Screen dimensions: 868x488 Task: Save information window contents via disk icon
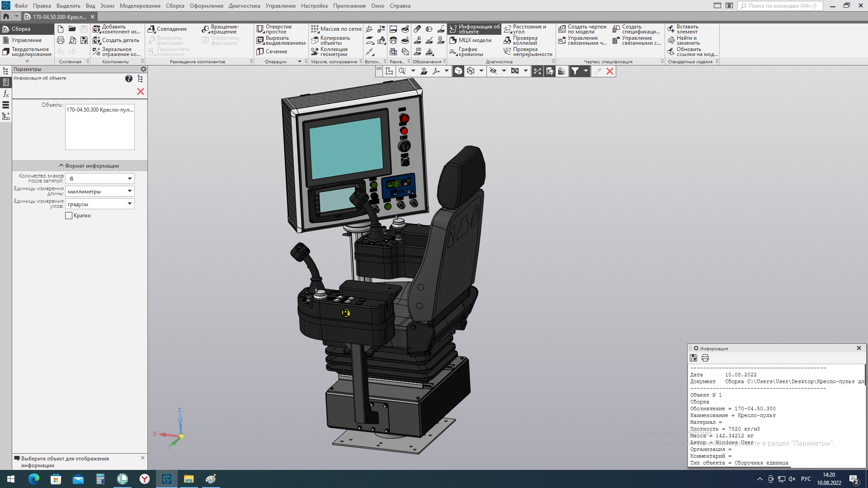click(693, 358)
